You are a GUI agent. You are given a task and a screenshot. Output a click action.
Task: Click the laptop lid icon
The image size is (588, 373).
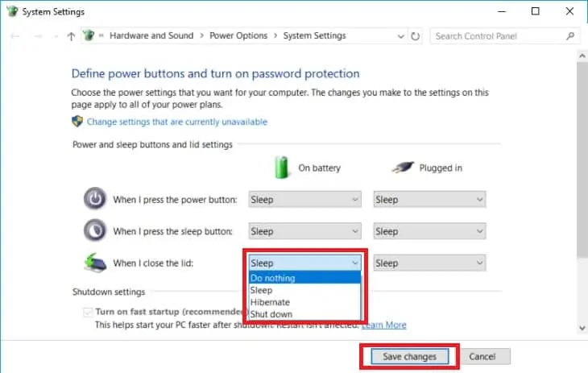95,263
